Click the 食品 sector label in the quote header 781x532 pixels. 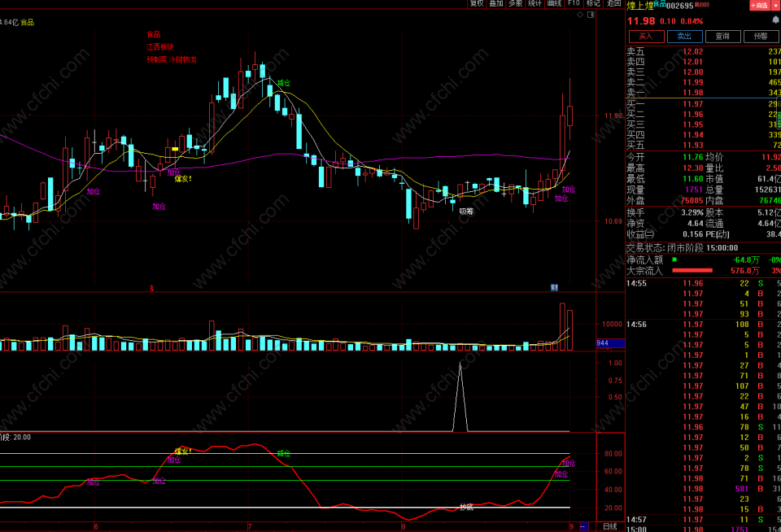pos(660,3)
